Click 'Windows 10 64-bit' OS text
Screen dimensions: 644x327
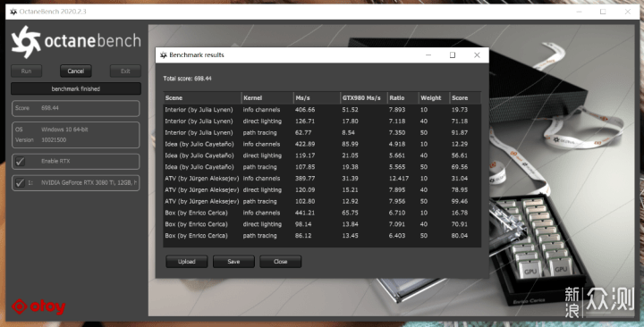[64, 130]
